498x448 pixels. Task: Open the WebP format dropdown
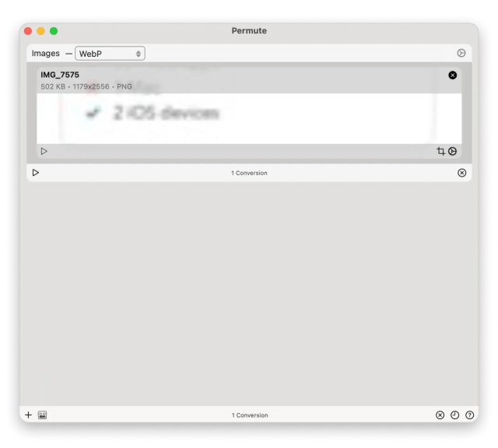click(x=110, y=54)
